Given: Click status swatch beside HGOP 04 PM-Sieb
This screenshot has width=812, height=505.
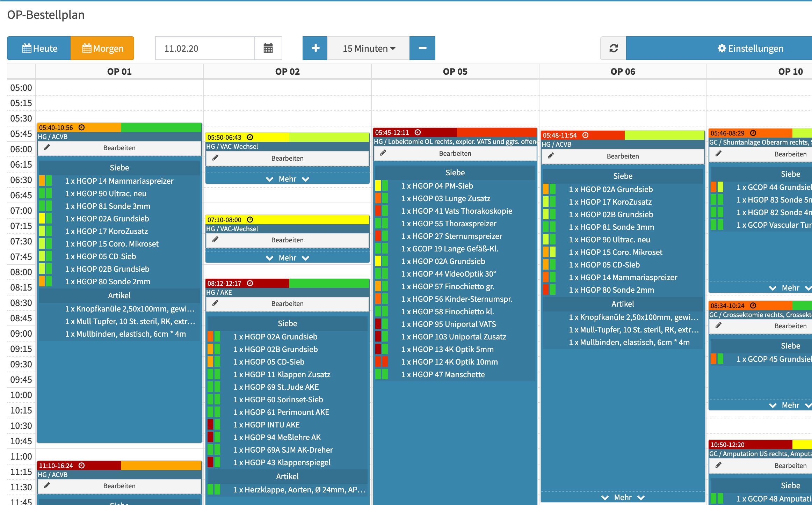Looking at the screenshot, I should pos(381,186).
